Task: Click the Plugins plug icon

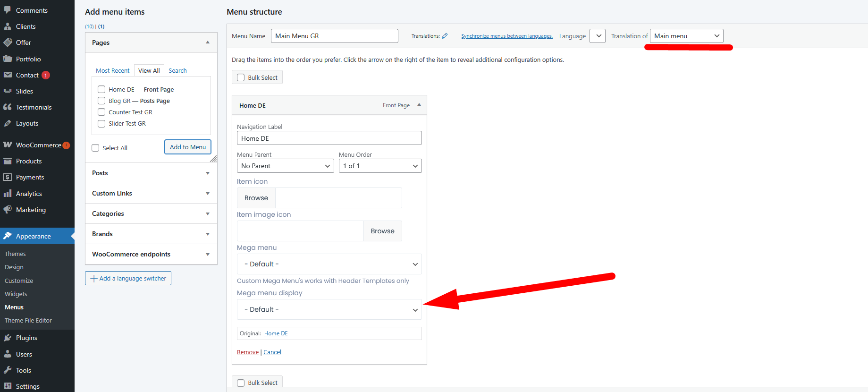Action: [x=8, y=338]
